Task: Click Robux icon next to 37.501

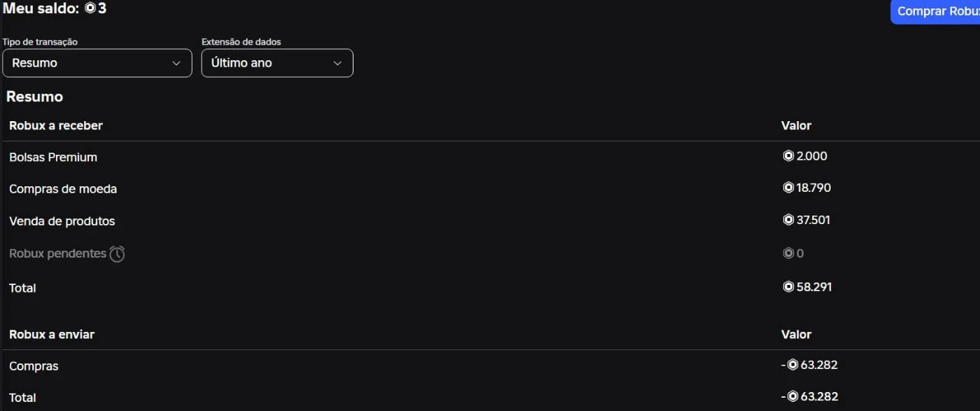Action: [x=788, y=220]
